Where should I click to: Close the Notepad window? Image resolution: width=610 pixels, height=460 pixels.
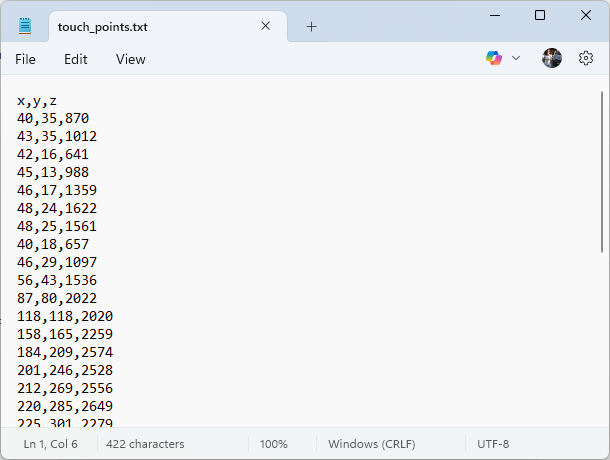[x=585, y=16]
